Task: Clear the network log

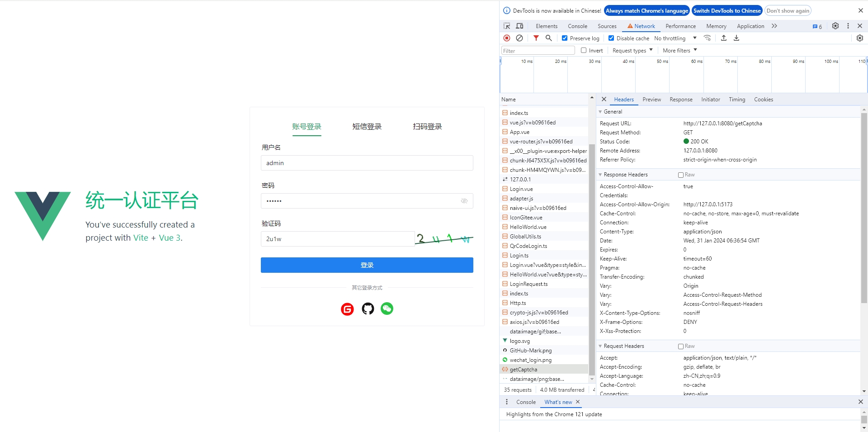Action: [519, 38]
